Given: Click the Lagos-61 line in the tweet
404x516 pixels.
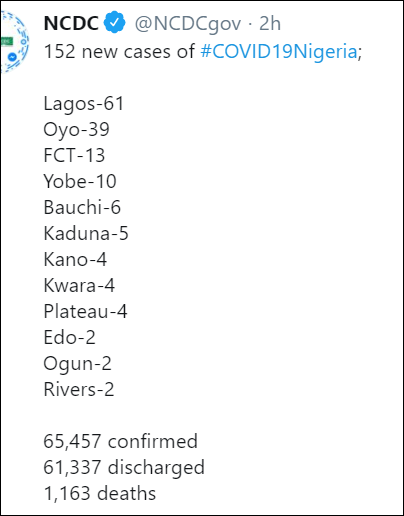Looking at the screenshot, I should click(x=84, y=104).
